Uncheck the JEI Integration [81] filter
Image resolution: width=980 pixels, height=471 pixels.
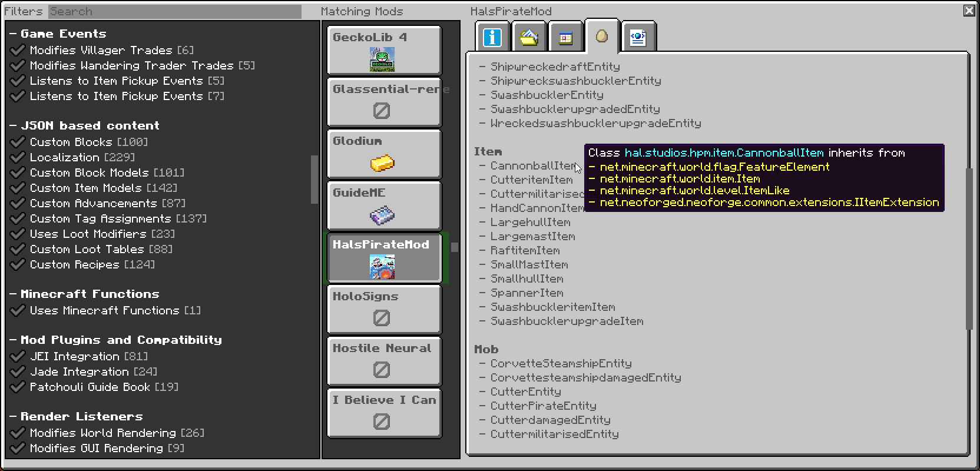(x=18, y=356)
